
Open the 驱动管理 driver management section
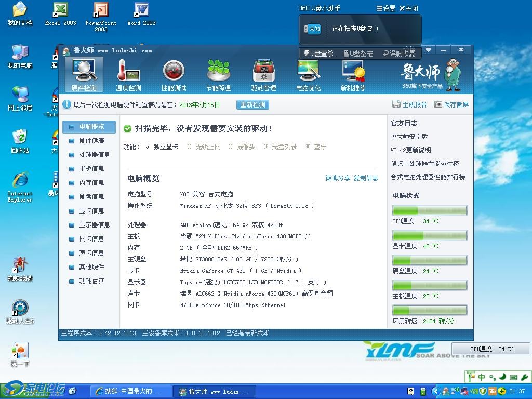pos(263,75)
